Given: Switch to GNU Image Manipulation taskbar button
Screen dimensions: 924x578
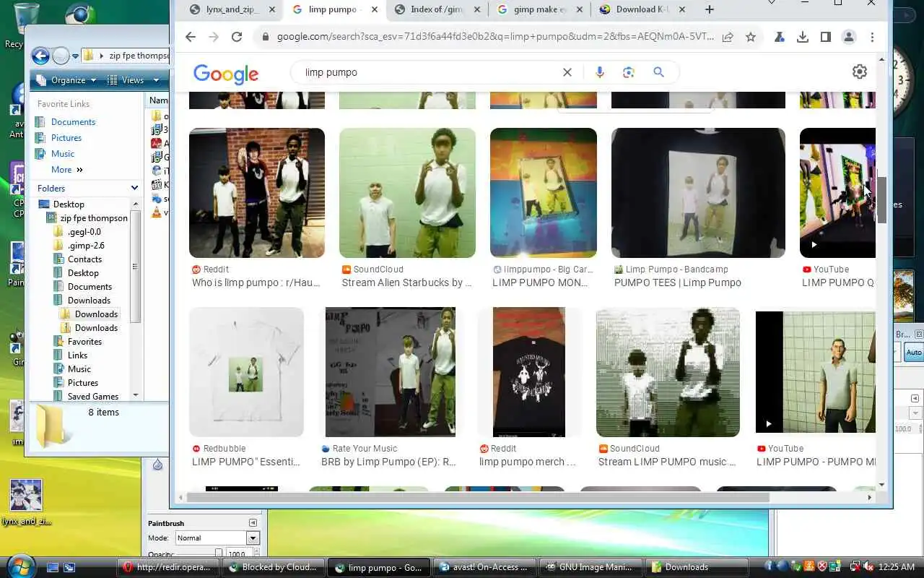Looking at the screenshot, I should click(x=590, y=567).
